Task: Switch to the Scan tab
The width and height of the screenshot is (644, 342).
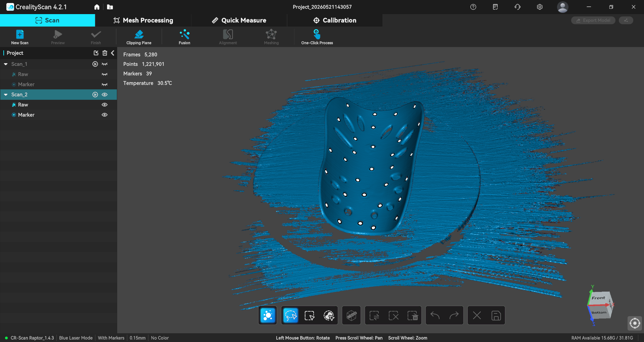Action: (x=47, y=20)
